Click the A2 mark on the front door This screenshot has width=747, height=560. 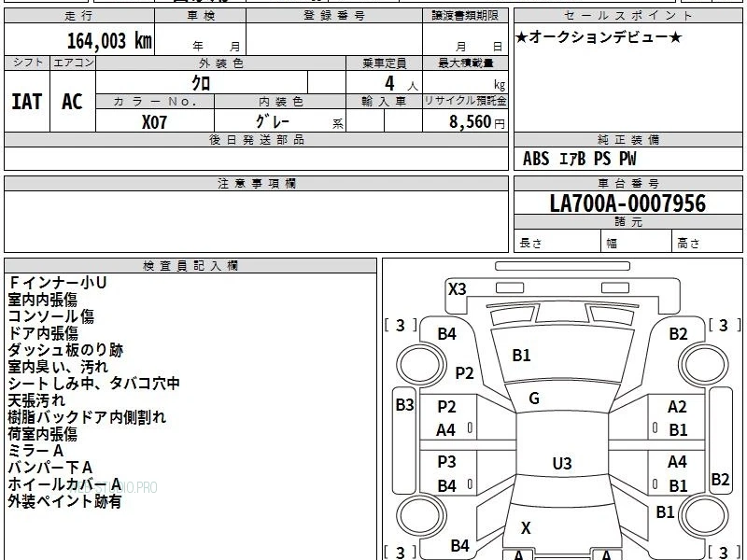677,407
